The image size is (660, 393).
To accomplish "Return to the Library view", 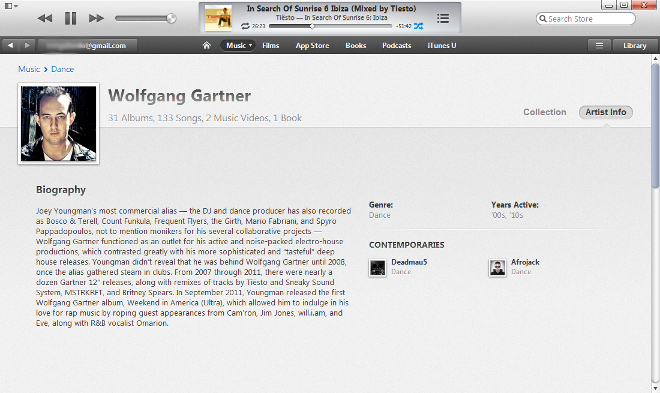I will click(x=634, y=45).
